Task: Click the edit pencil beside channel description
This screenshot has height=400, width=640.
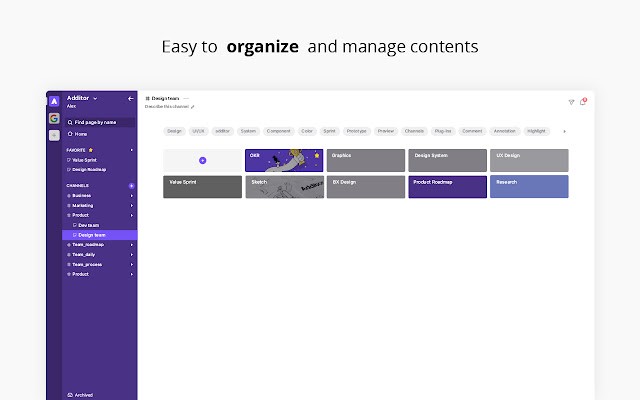Action: [x=193, y=107]
